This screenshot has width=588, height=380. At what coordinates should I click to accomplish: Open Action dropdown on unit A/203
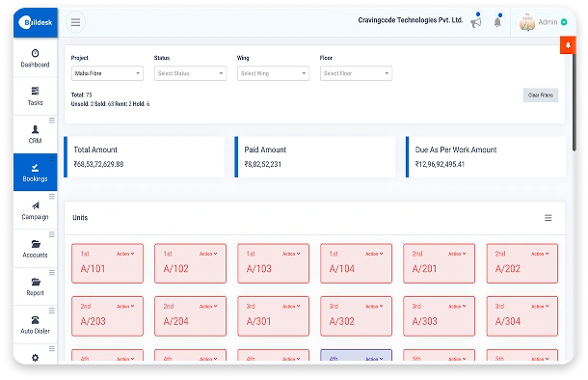125,307
